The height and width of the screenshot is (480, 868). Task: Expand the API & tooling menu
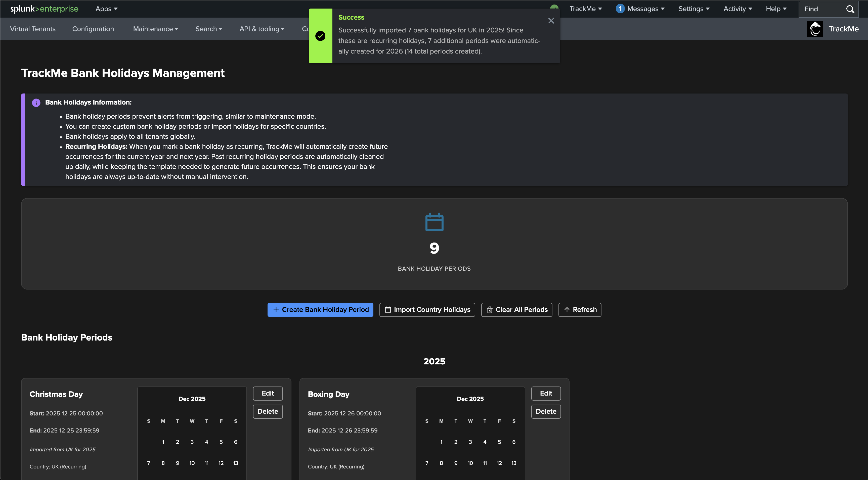pos(262,29)
